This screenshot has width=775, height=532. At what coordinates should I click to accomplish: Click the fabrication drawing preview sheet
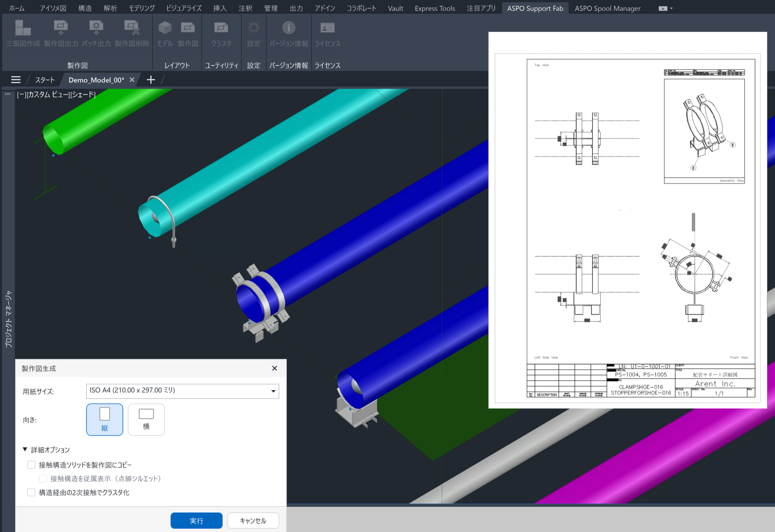628,220
